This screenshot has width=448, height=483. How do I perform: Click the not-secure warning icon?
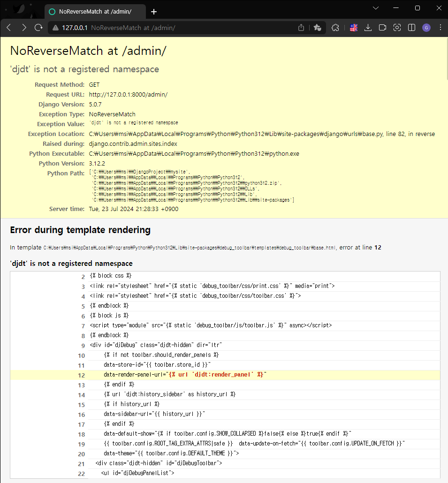pos(55,28)
